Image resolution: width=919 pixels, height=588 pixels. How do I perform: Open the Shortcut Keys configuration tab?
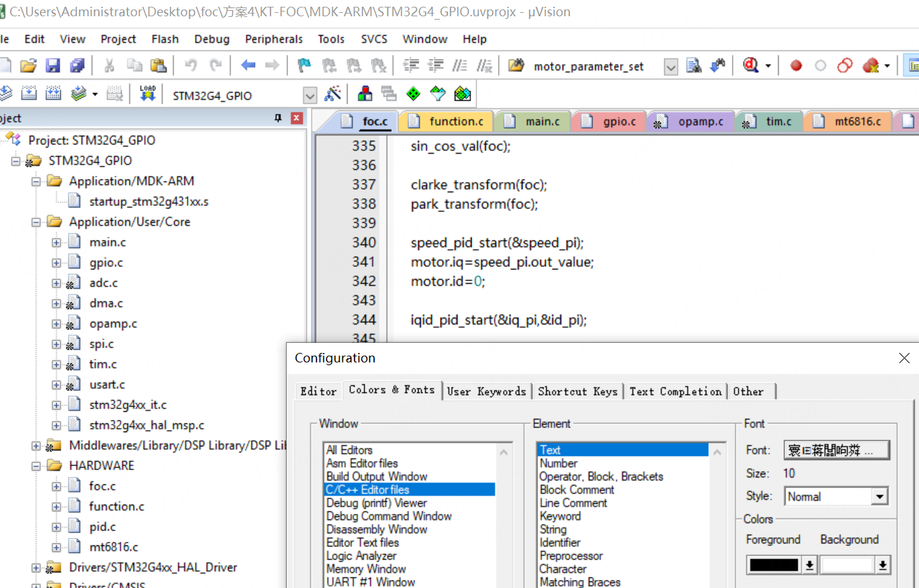point(577,391)
